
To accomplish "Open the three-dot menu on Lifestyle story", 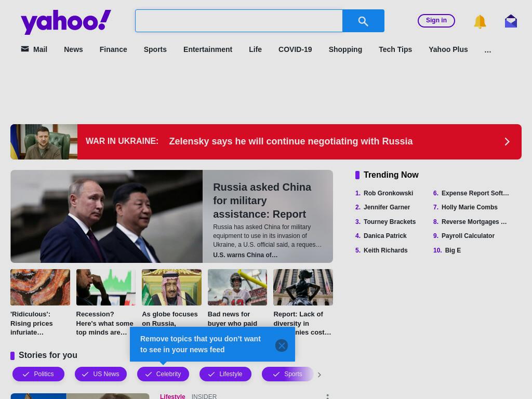I will (327, 396).
